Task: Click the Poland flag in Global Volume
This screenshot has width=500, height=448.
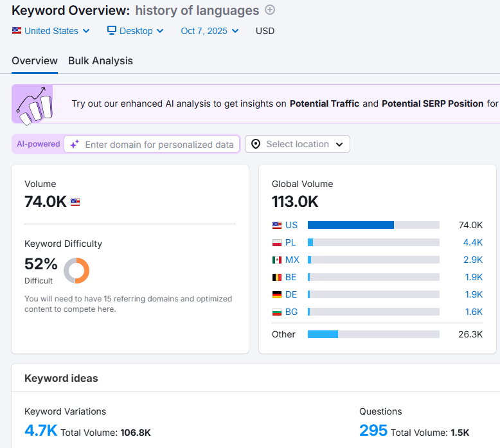Action: (x=277, y=243)
